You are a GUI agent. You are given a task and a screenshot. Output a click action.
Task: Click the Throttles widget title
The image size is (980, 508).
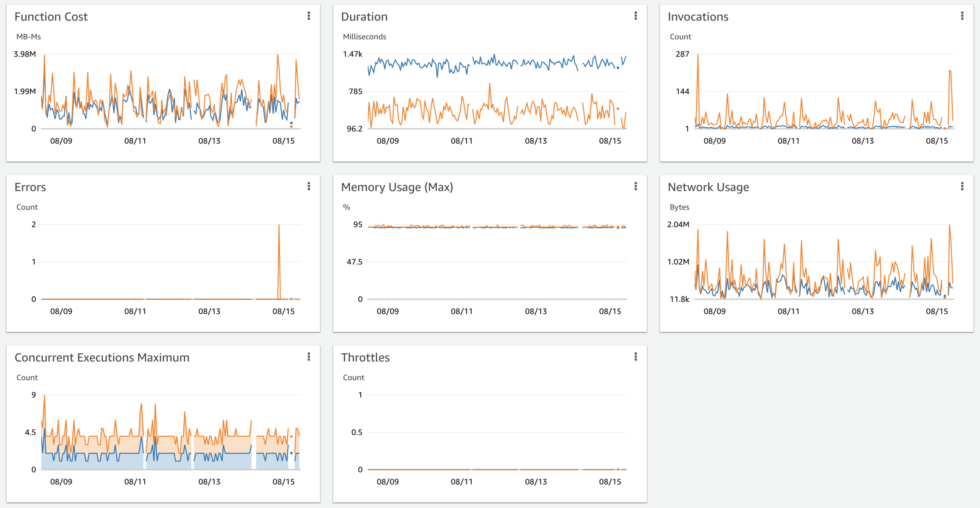coord(365,358)
